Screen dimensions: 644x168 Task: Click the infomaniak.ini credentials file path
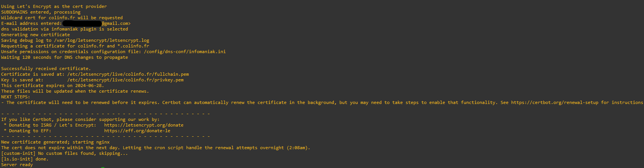coord(185,52)
